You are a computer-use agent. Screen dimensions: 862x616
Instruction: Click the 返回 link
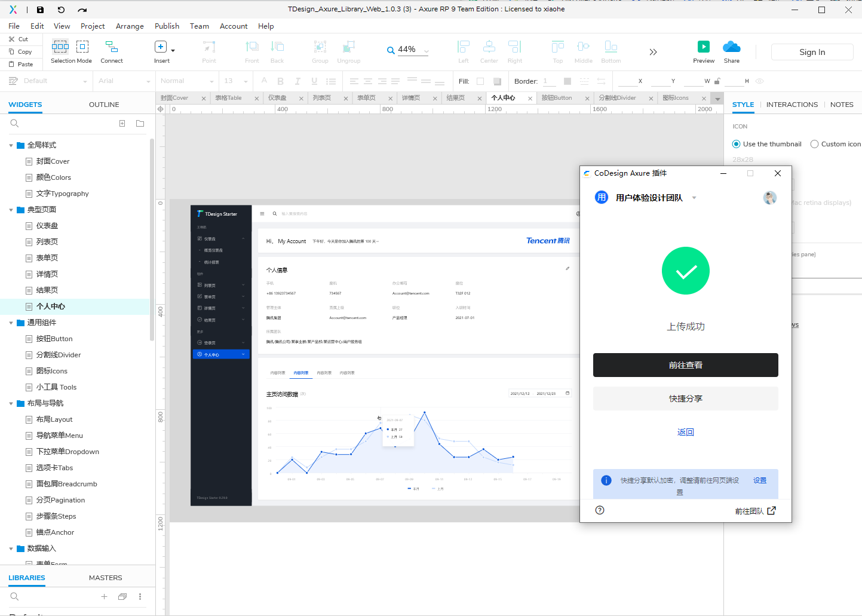(x=685, y=432)
